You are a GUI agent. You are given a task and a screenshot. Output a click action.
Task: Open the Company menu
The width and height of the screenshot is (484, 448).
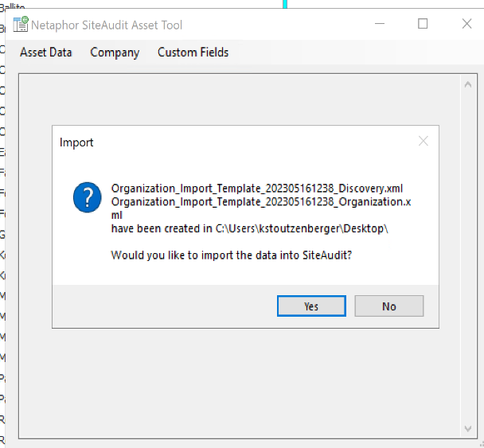pos(115,53)
